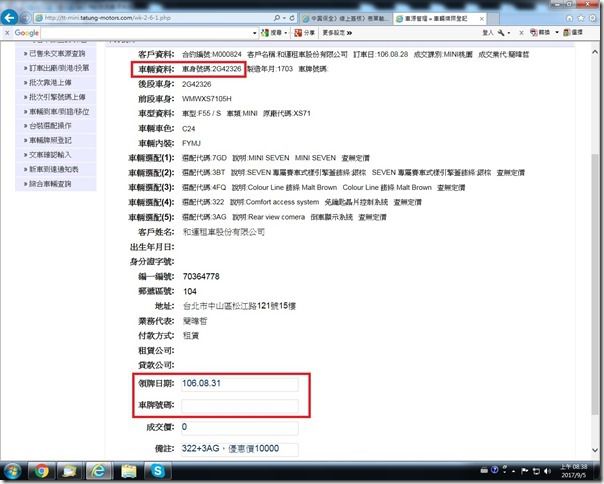Image resolution: width=604 pixels, height=484 pixels.
Task: Click the 後段車身 value 2G42326
Action: [196, 84]
